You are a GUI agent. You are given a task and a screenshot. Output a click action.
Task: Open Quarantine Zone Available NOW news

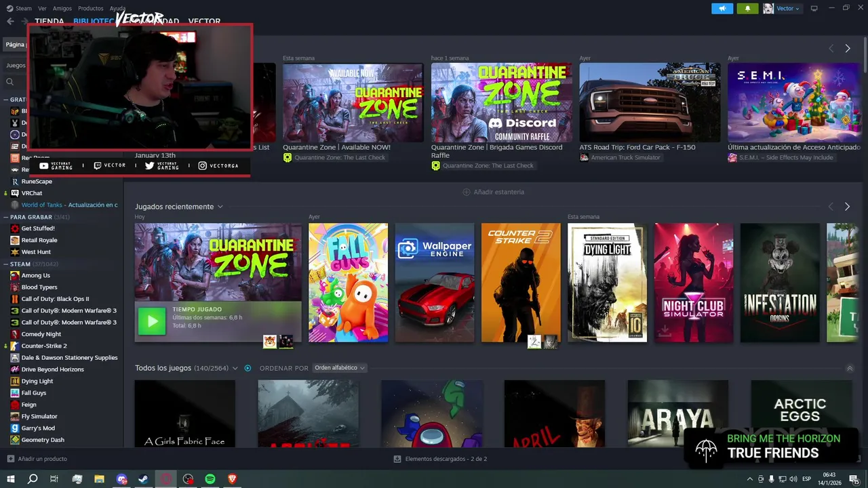(353, 102)
